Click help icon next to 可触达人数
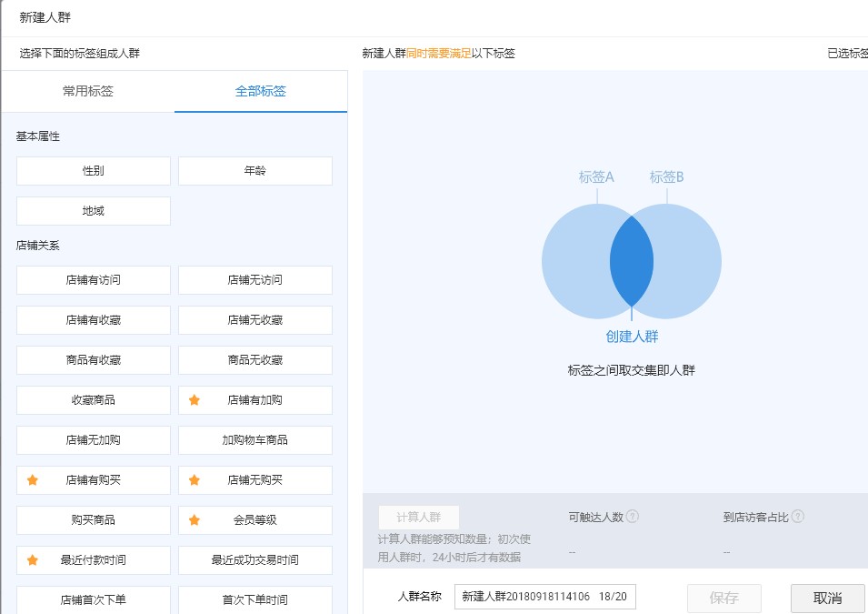The image size is (868, 614). coord(633,517)
